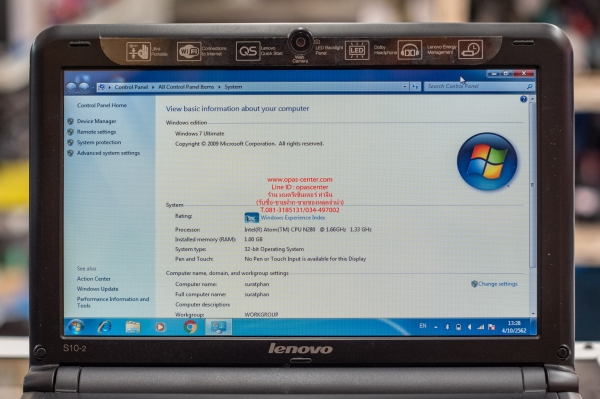This screenshot has height=399, width=600.
Task: Click the shield icon beside System protection
Action: coord(70,142)
